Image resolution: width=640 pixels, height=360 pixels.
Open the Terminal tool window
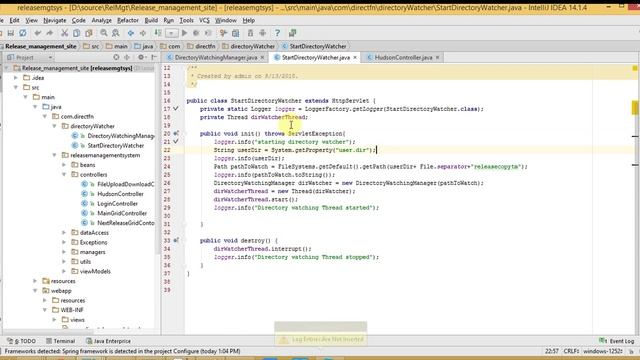[x=60, y=341]
